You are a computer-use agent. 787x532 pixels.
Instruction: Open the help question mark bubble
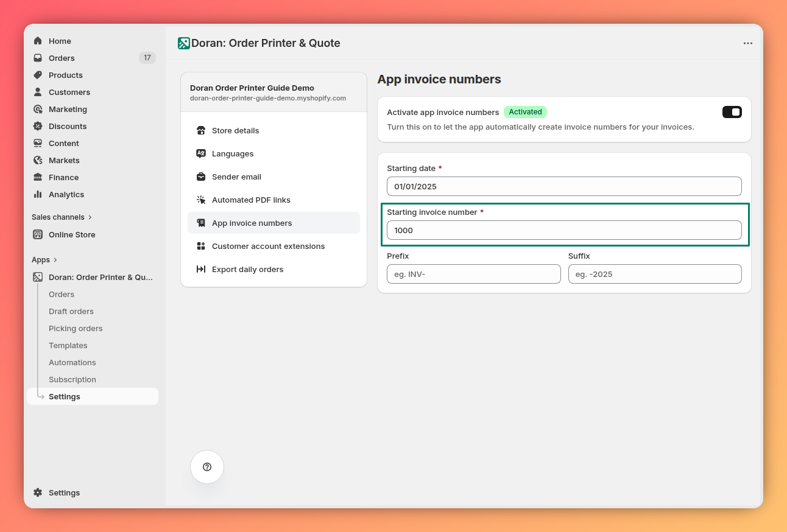point(207,467)
